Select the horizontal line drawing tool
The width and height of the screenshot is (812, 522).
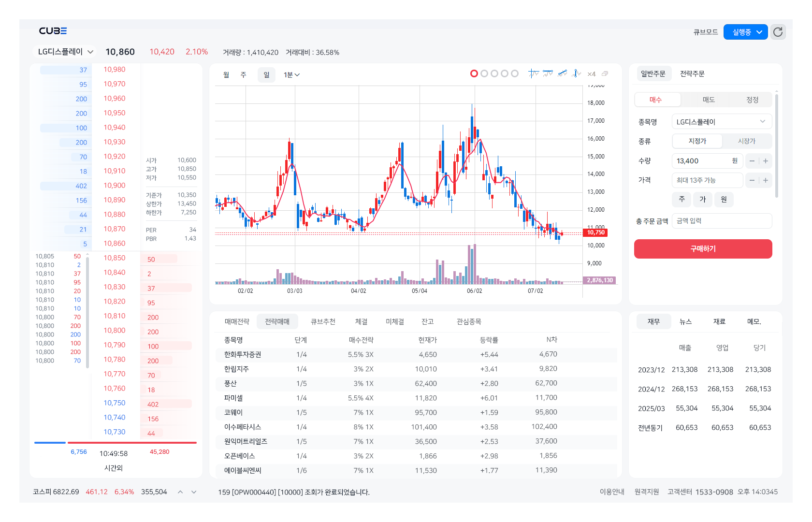tap(548, 73)
